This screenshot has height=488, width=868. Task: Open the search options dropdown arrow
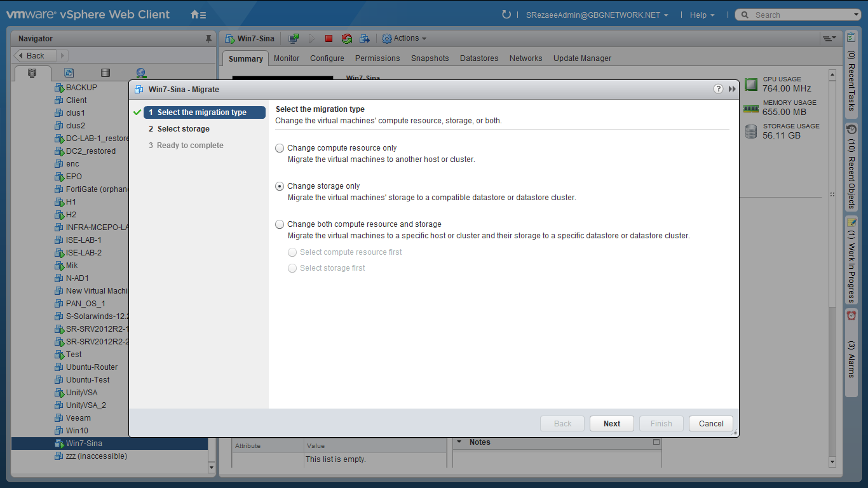857,15
